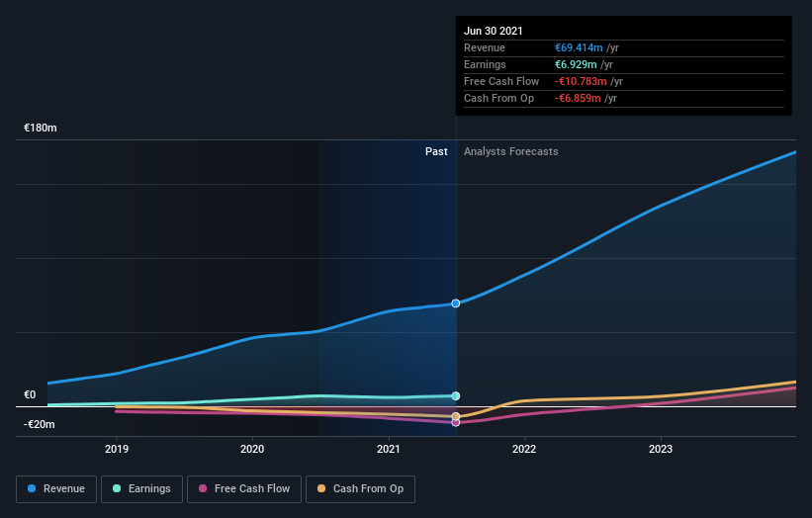Toggle the Cash From Op legend button
The height and width of the screenshot is (518, 812).
pyautogui.click(x=360, y=489)
